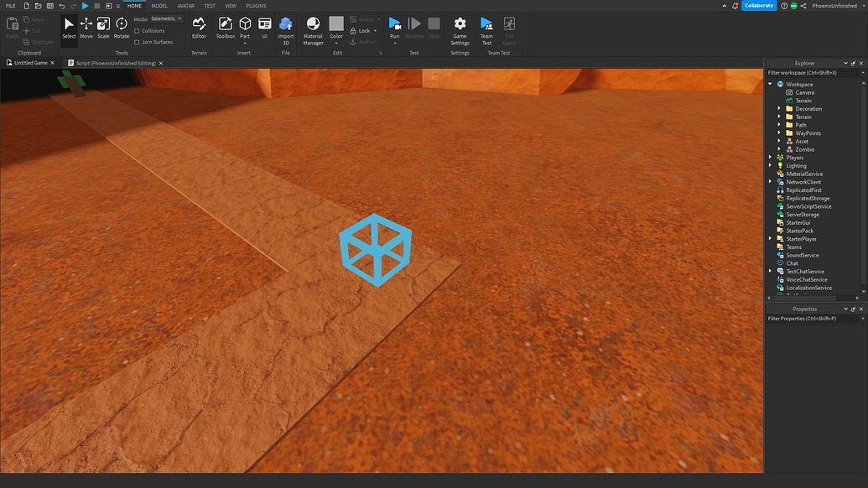Open the Terrain Editor
Viewport: 868px width, 488px height.
[199, 29]
